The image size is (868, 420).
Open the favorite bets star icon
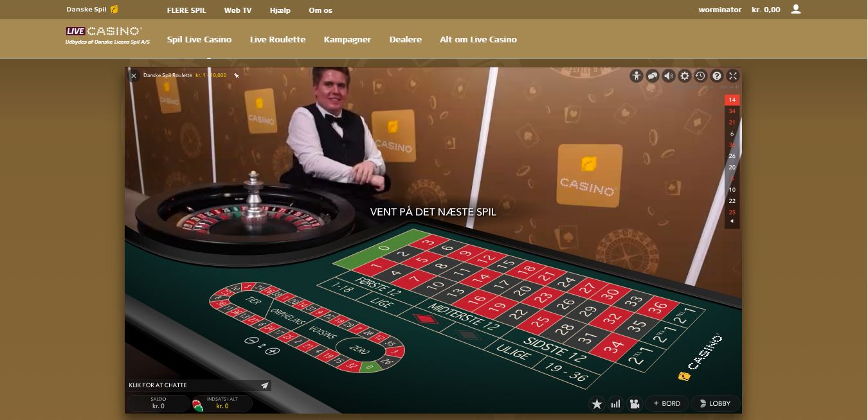(597, 403)
